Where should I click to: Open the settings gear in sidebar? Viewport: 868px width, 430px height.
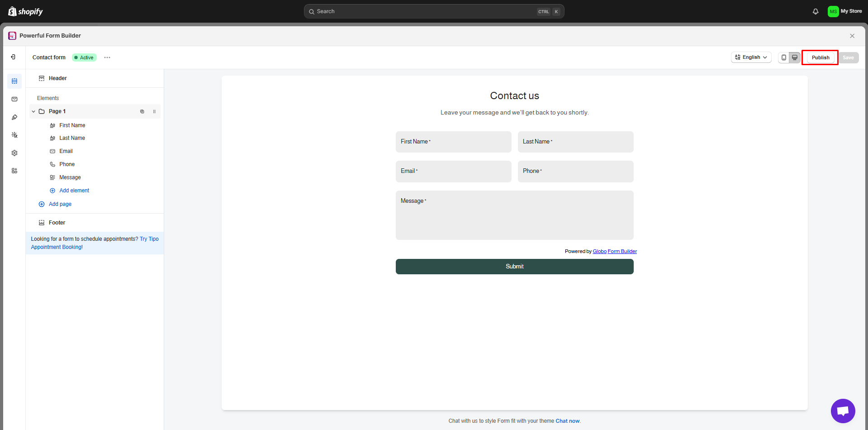point(14,153)
